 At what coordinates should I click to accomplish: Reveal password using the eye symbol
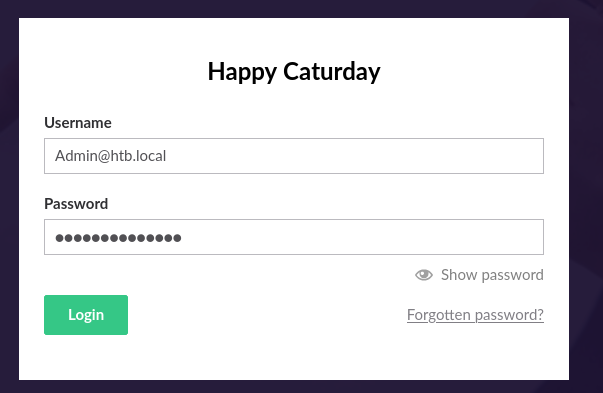click(x=424, y=275)
